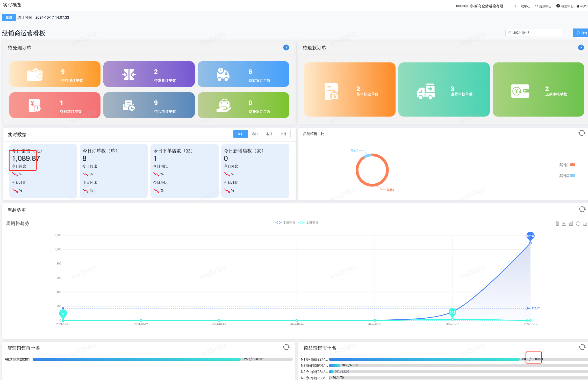Switch real-time data to 本月 tab

point(269,134)
